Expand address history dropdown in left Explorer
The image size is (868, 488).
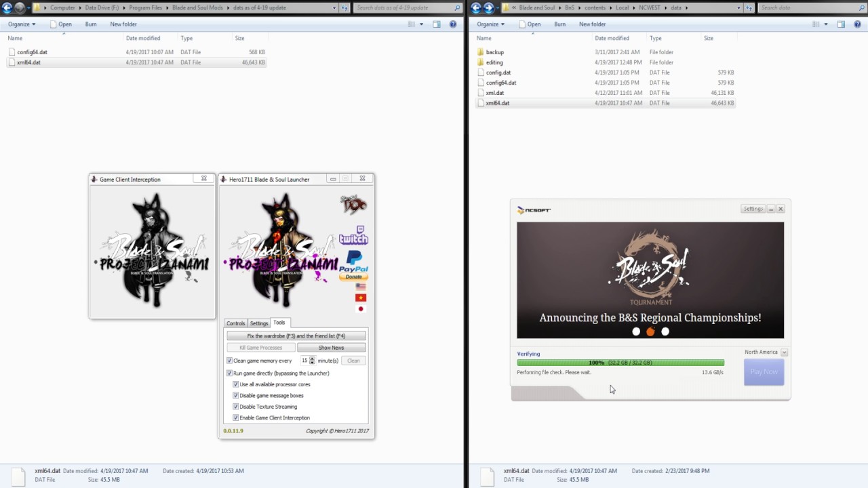335,8
